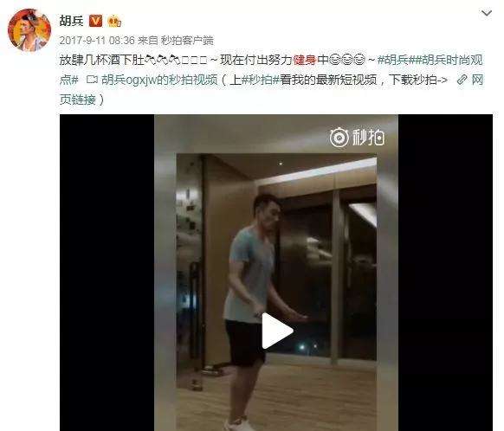Click the video camera icon before 胡兵ogxjw
This screenshot has height=431, width=504.
92,80
